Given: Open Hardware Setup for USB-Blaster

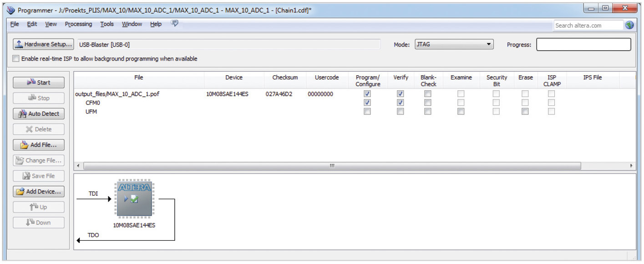Looking at the screenshot, I should [44, 44].
